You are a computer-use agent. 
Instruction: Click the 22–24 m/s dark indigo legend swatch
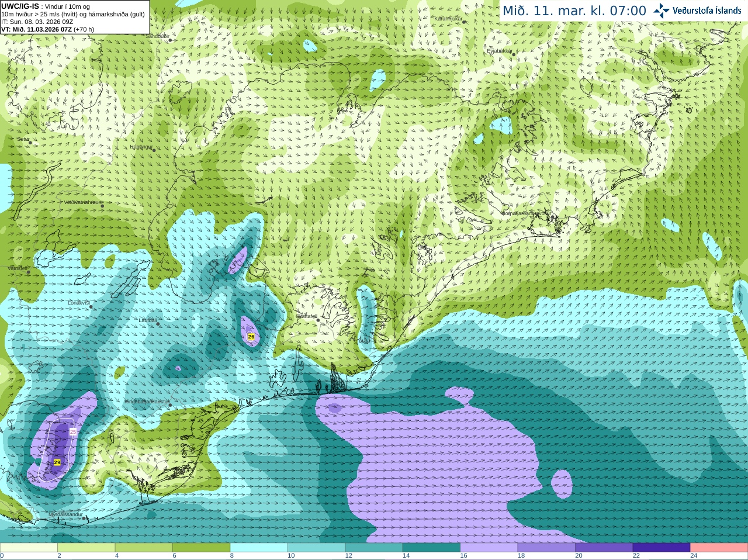click(x=662, y=548)
